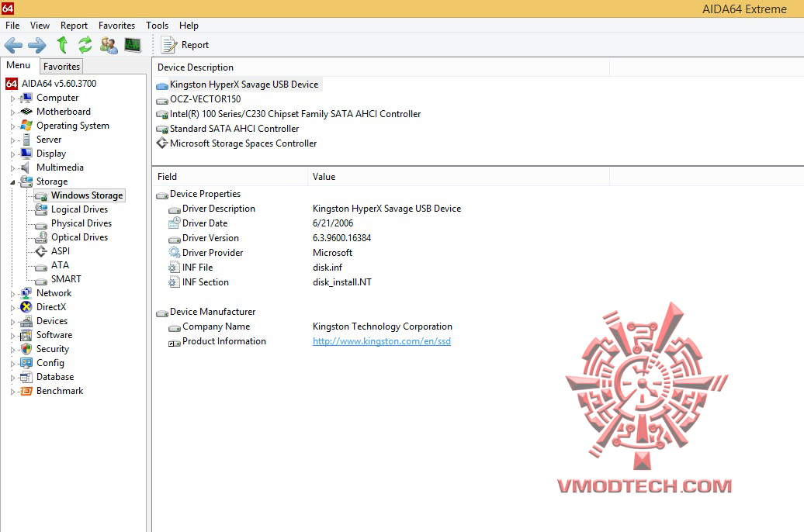Open the View menu
Viewport: 804px width, 532px height.
click(40, 26)
